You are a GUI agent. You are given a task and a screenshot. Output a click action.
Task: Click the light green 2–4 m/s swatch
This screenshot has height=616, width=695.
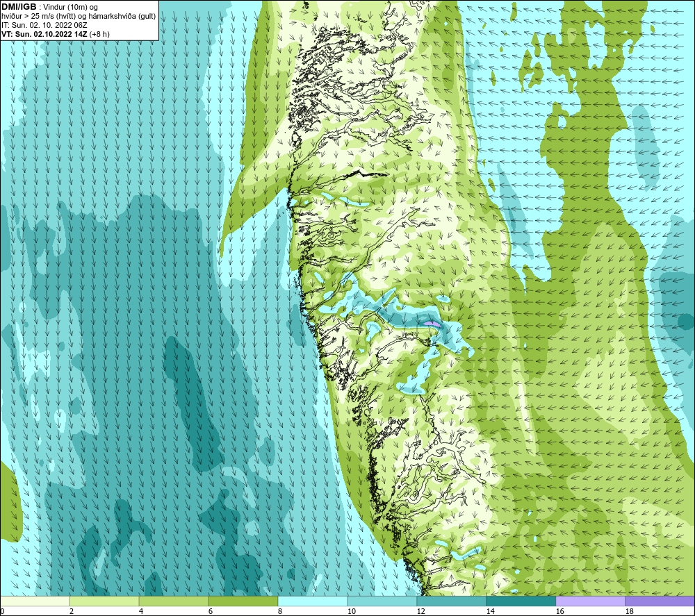[x=104, y=601]
